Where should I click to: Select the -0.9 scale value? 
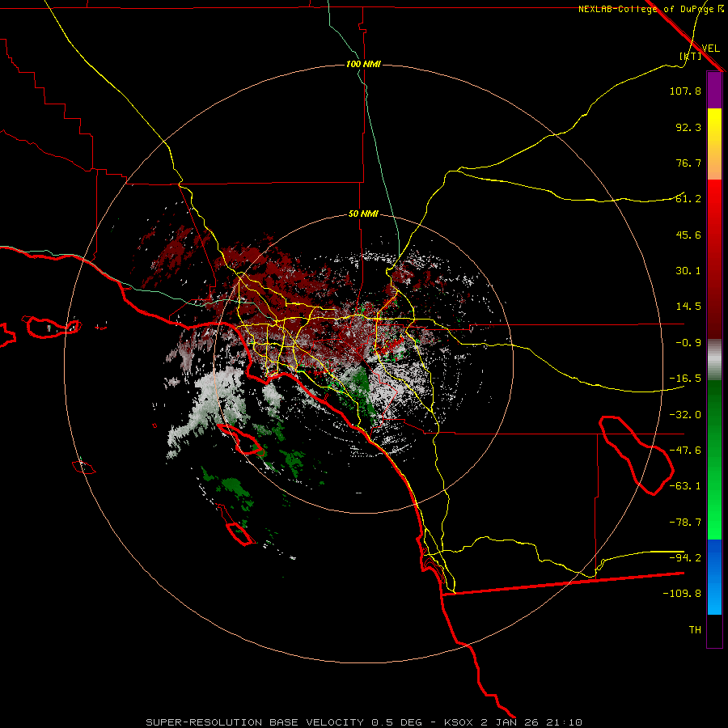(688, 343)
